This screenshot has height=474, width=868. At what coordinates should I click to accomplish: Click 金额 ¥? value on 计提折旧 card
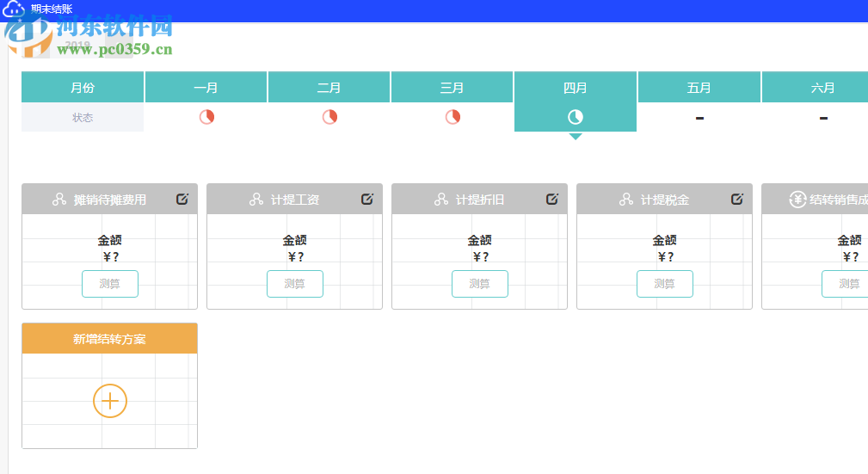coord(480,248)
